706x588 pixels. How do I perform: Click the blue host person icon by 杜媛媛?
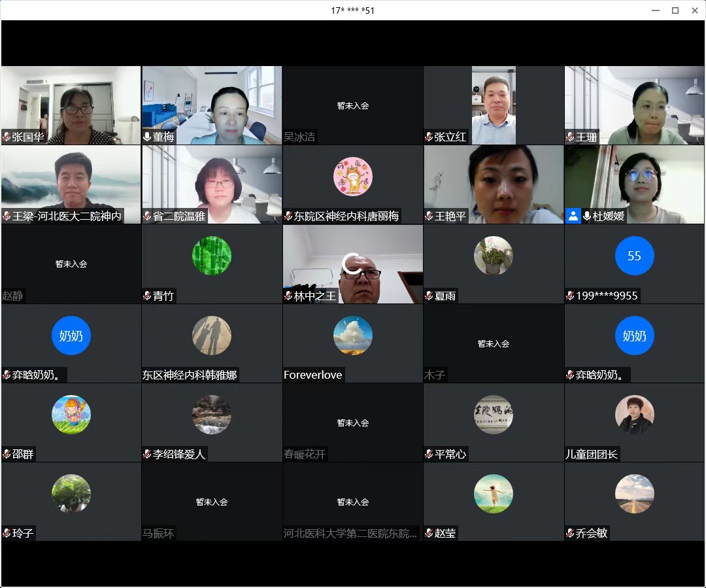coord(573,216)
